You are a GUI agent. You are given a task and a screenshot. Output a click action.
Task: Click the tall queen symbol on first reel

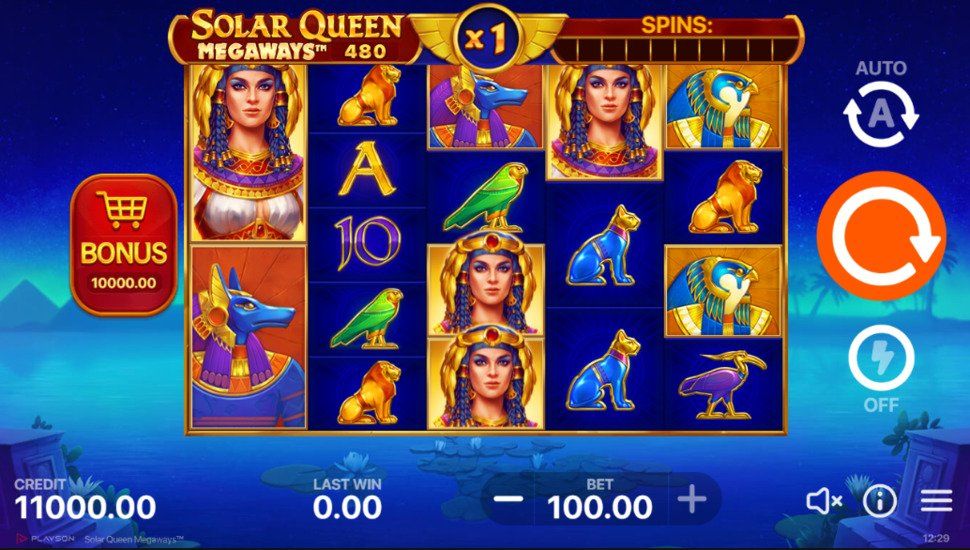tap(248, 153)
